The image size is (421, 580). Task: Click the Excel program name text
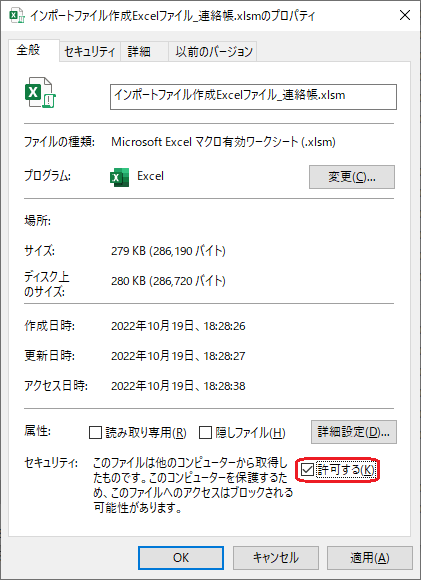point(150,176)
